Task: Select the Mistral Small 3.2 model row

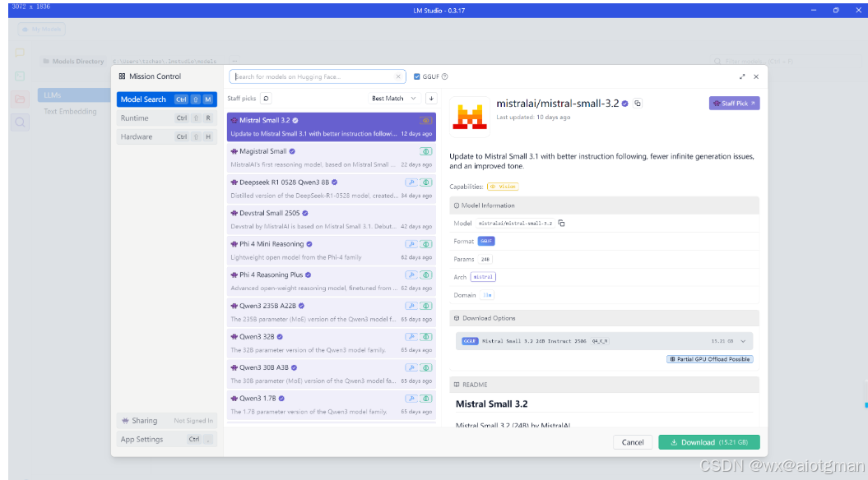Action: pyautogui.click(x=332, y=127)
